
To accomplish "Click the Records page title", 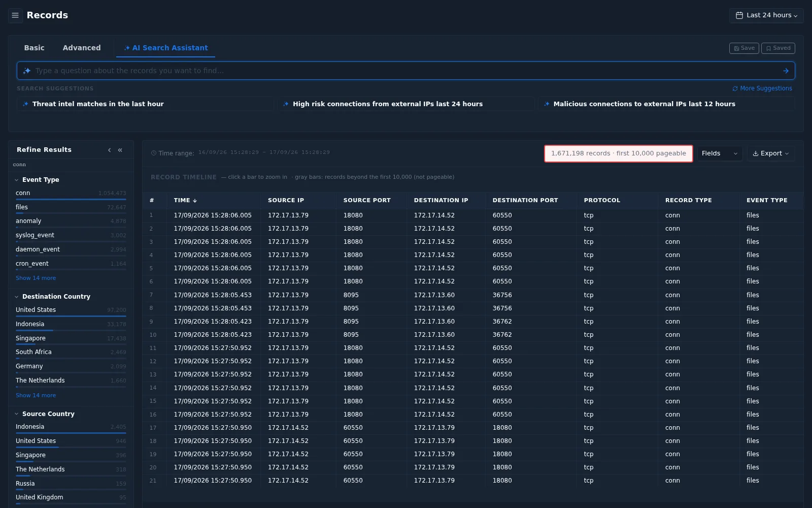I will (x=47, y=15).
